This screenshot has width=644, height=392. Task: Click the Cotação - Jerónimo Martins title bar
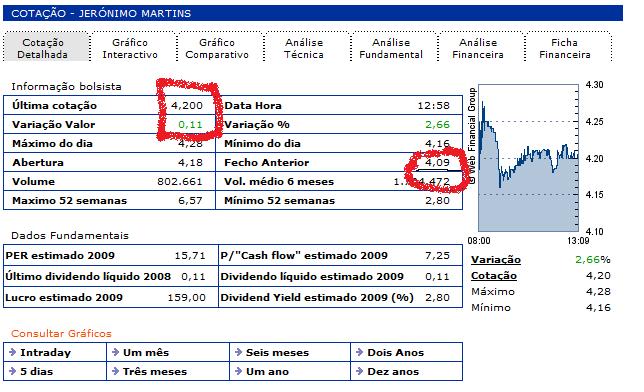(x=313, y=14)
